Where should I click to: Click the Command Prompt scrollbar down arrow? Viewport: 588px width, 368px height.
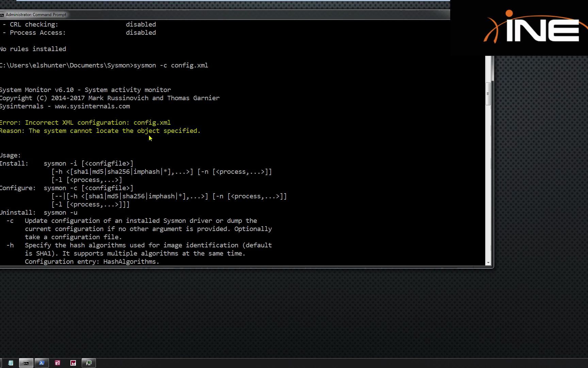tap(488, 263)
